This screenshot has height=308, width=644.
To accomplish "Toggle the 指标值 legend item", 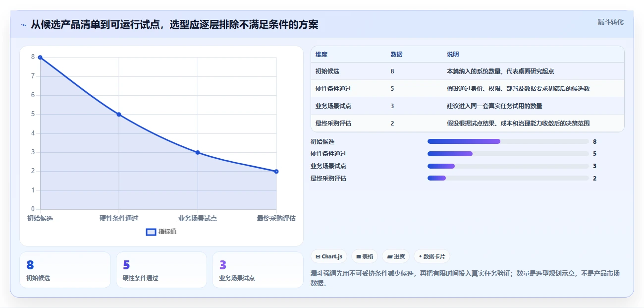I will point(161,232).
